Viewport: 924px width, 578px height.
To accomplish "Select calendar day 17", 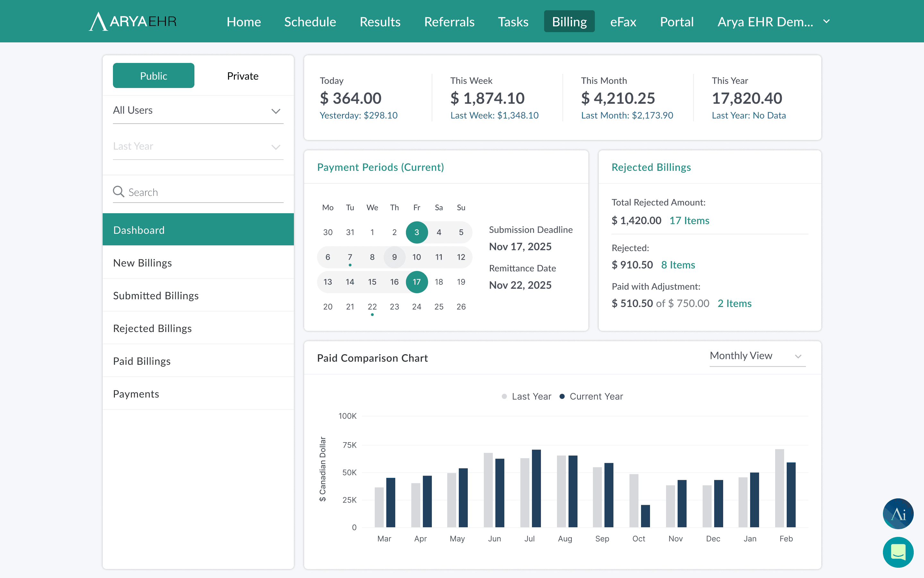I will pyautogui.click(x=416, y=282).
